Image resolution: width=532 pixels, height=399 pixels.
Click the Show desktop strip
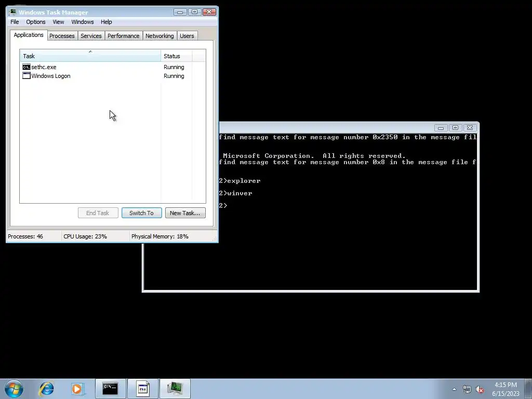[528, 389]
